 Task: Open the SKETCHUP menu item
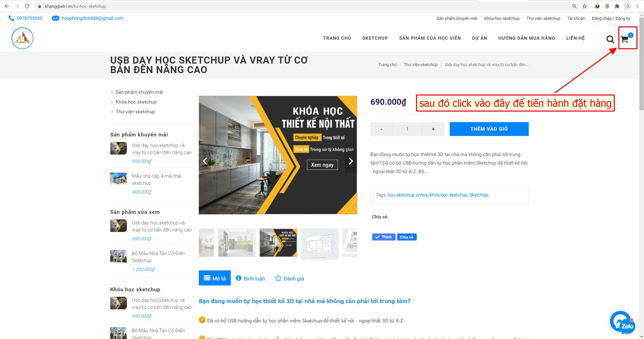click(x=375, y=38)
